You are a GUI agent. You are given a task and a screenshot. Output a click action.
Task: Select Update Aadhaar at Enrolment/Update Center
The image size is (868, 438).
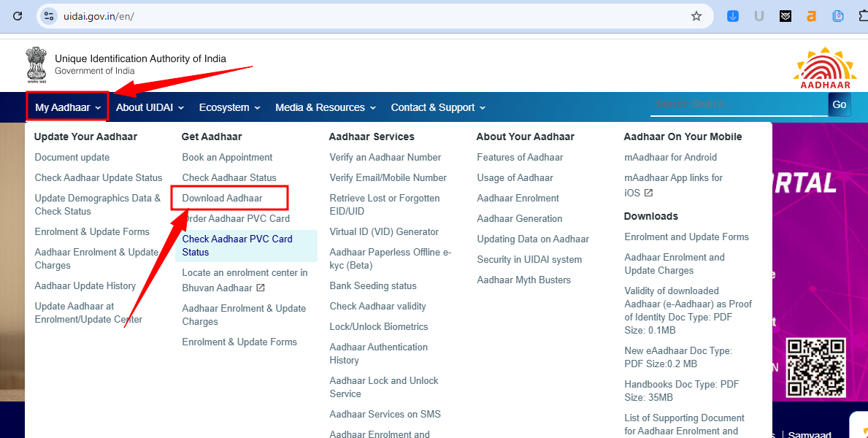[x=88, y=313]
